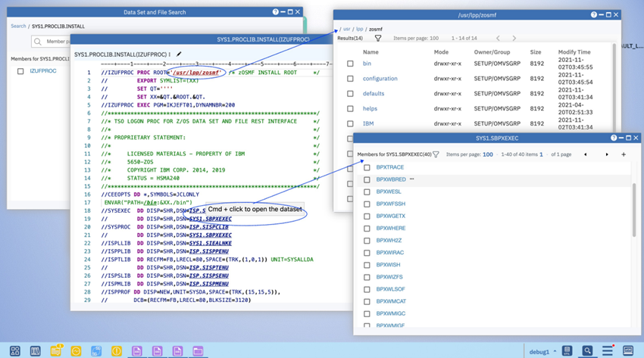Screen dimensions: 644x358
Task: Open help icon in Data Set and File Search
Action: (x=276, y=12)
